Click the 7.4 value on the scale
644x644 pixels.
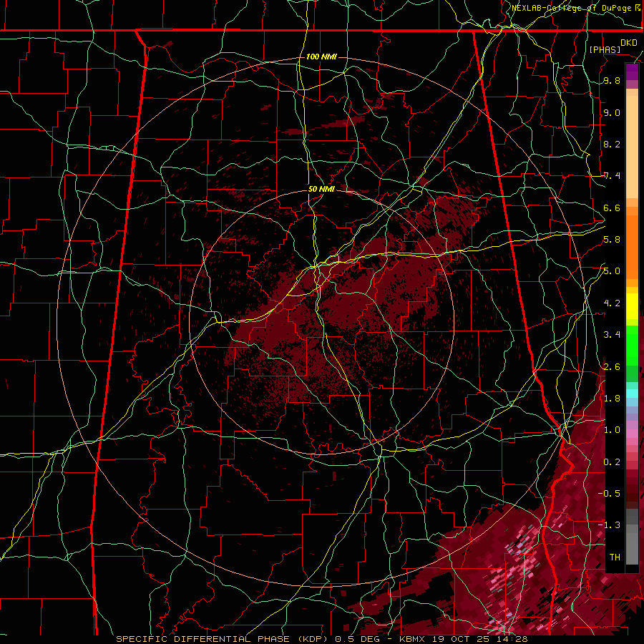click(612, 176)
